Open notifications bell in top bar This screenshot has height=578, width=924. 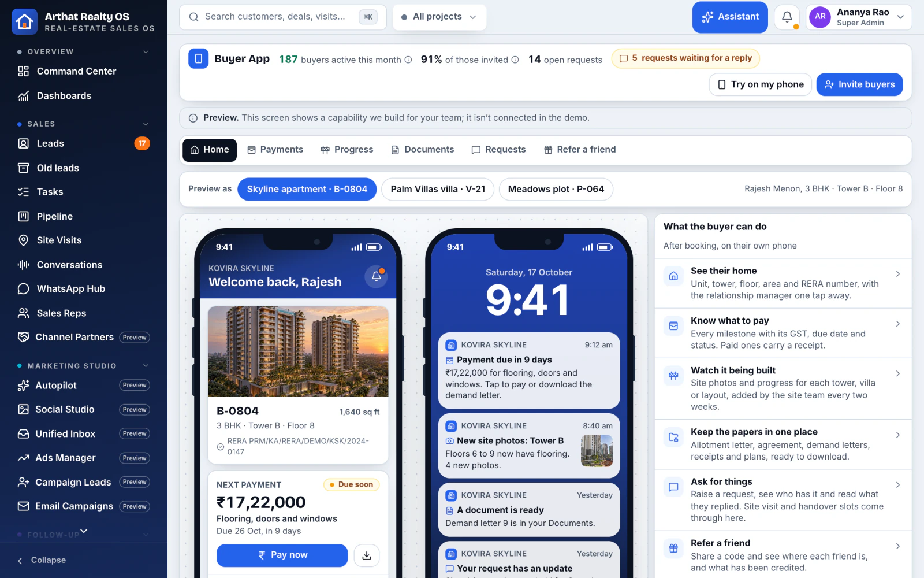(787, 17)
